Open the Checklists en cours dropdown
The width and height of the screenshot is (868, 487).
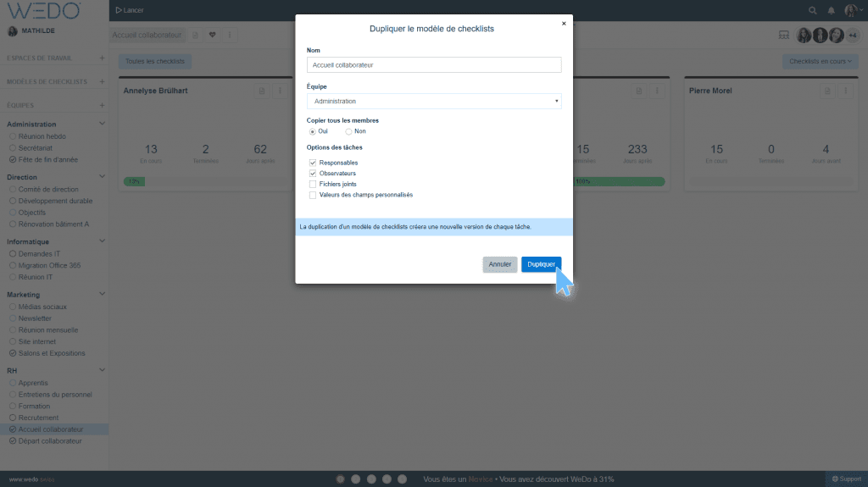pyautogui.click(x=820, y=62)
